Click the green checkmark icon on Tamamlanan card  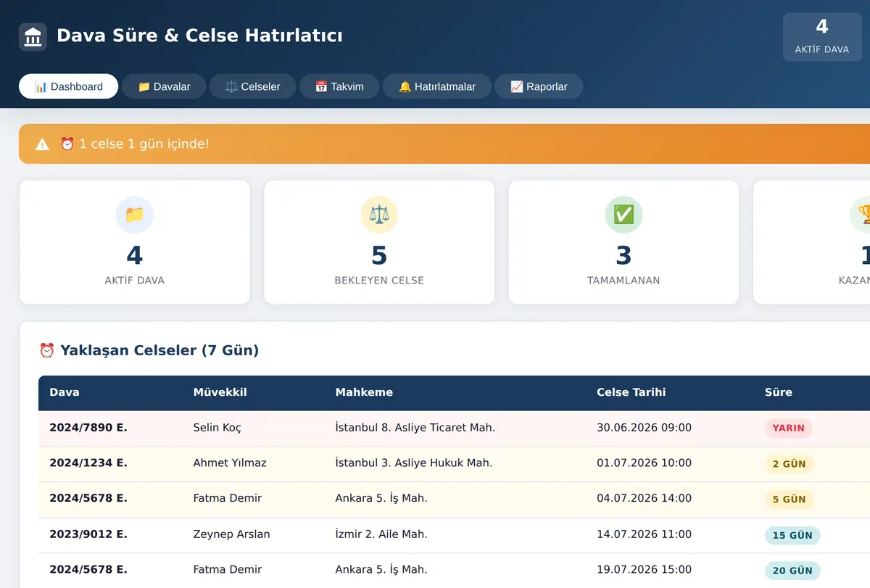(623, 215)
